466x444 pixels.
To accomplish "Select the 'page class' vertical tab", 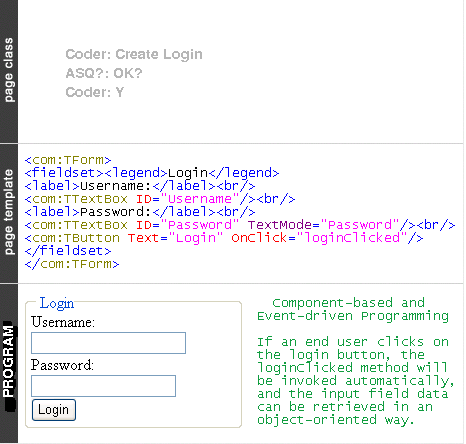I will [9, 70].
